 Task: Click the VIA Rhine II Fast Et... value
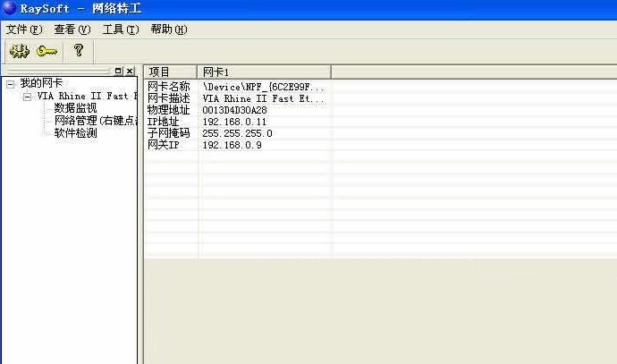pyautogui.click(x=264, y=98)
